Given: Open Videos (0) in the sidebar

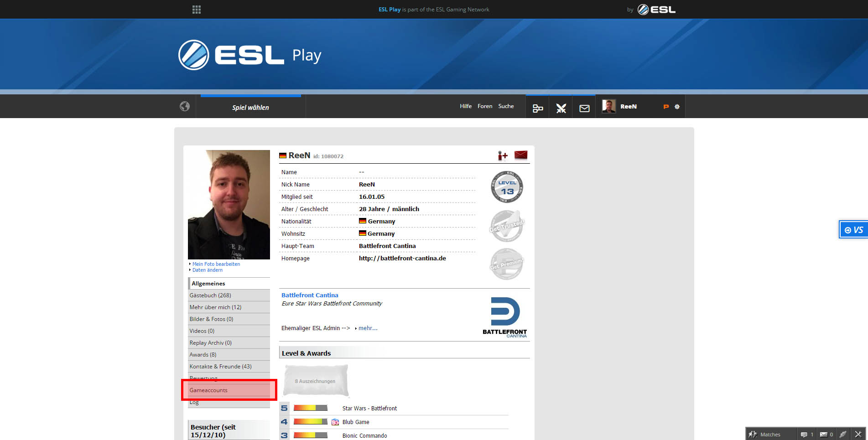Looking at the screenshot, I should tap(229, 331).
